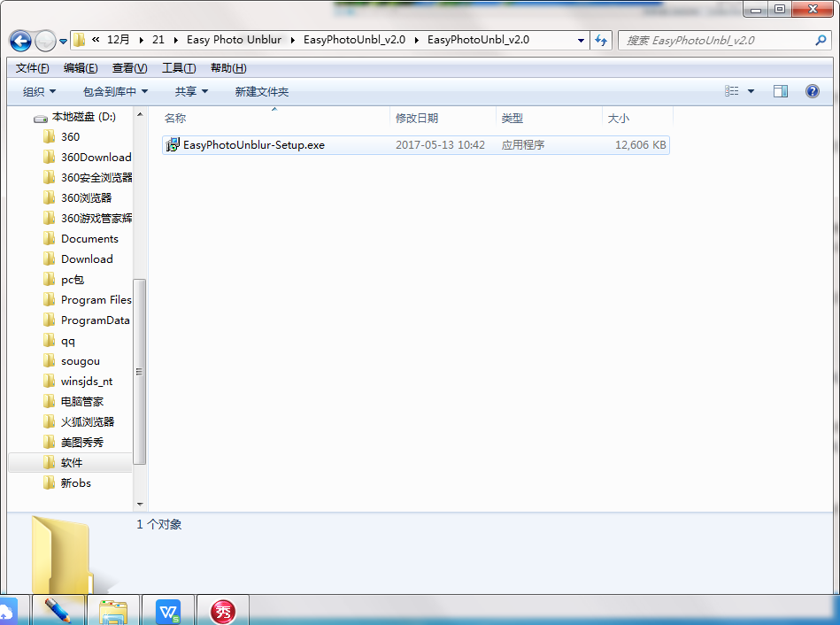Viewport: 840px width, 625px height.
Task: Click the sidebar scroll up arrow
Action: [x=140, y=114]
